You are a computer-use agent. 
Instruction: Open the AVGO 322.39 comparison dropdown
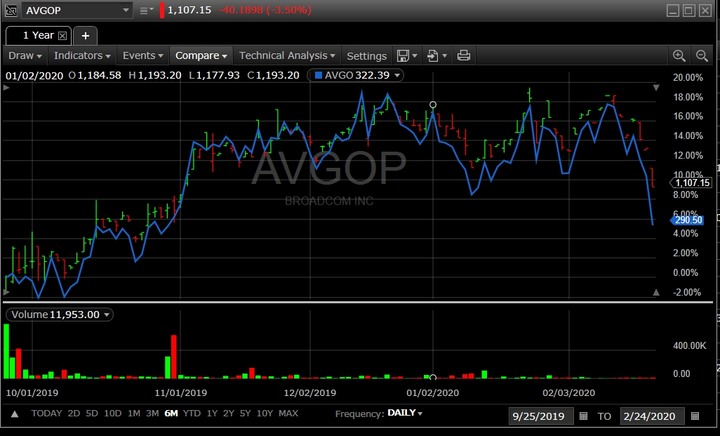(x=397, y=75)
